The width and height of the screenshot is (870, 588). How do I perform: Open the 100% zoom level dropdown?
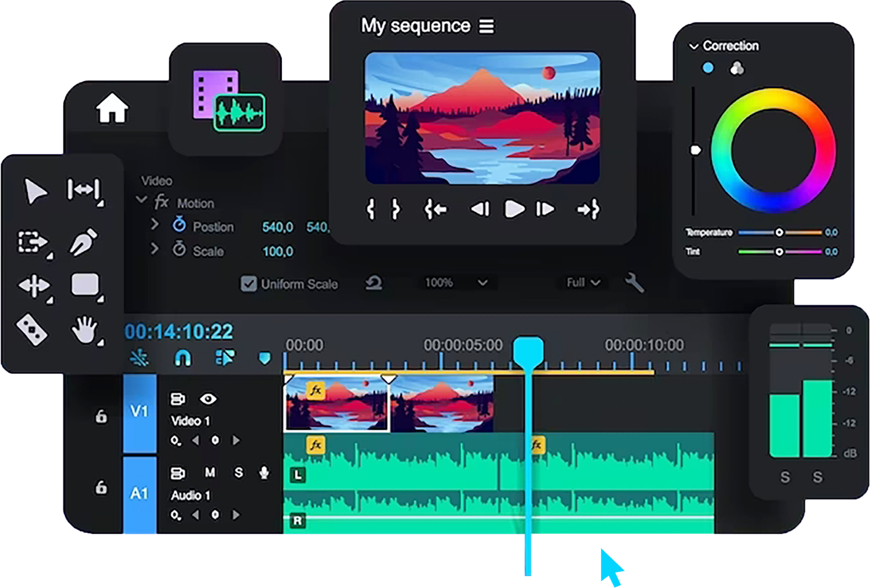tap(456, 283)
